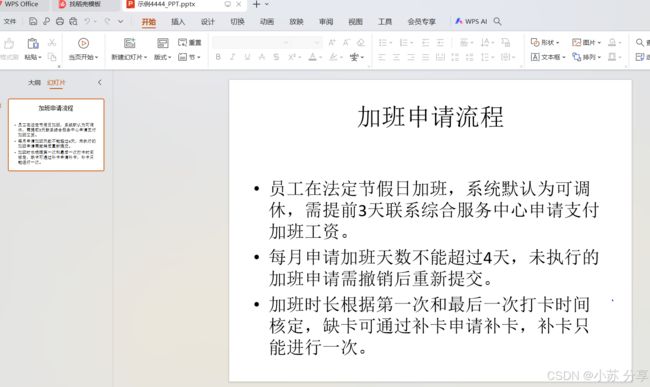Click the Increase Font Size icon

[332, 42]
